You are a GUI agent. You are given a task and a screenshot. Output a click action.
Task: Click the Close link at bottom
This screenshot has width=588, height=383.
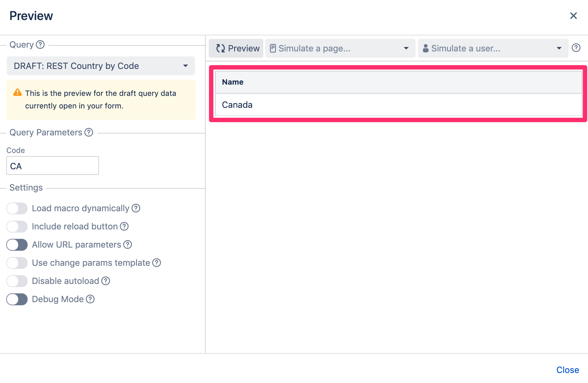click(567, 370)
